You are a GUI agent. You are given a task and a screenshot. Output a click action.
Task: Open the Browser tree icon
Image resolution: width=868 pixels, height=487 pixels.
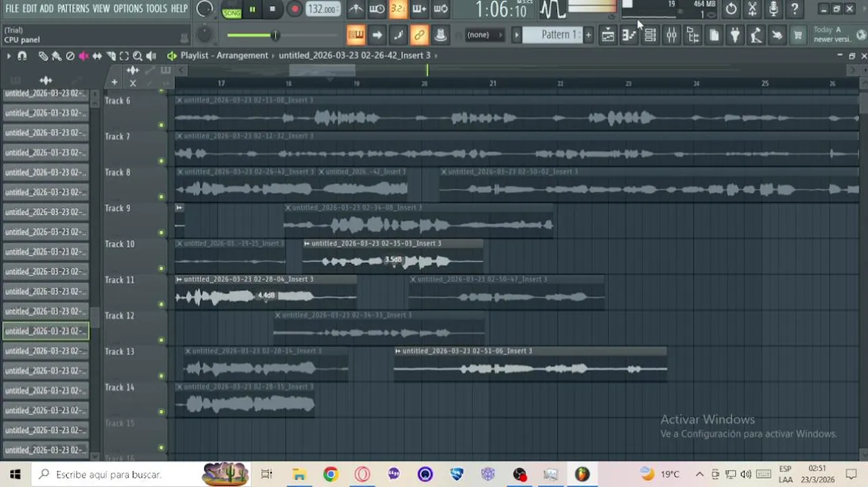click(693, 35)
